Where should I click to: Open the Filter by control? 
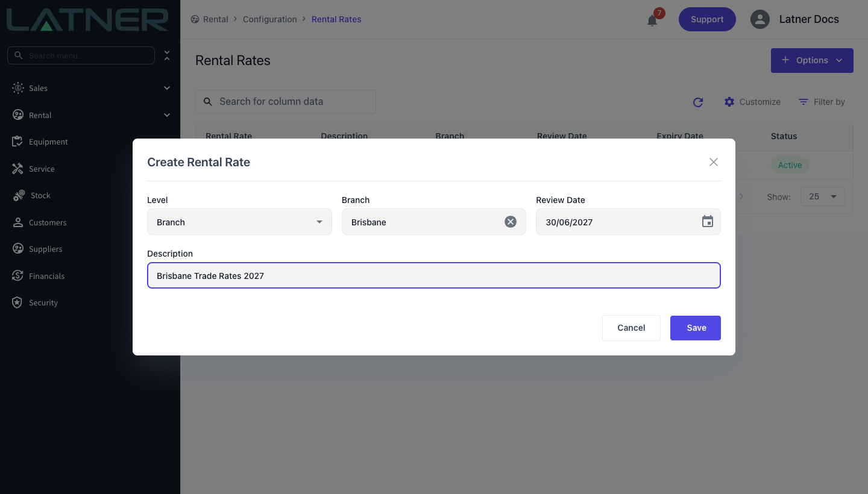[822, 102]
